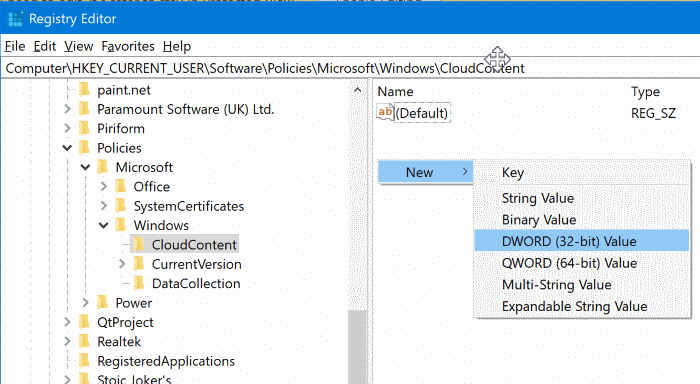Image resolution: width=700 pixels, height=384 pixels.
Task: Select the RegisteredApplications key label
Action: 166,361
